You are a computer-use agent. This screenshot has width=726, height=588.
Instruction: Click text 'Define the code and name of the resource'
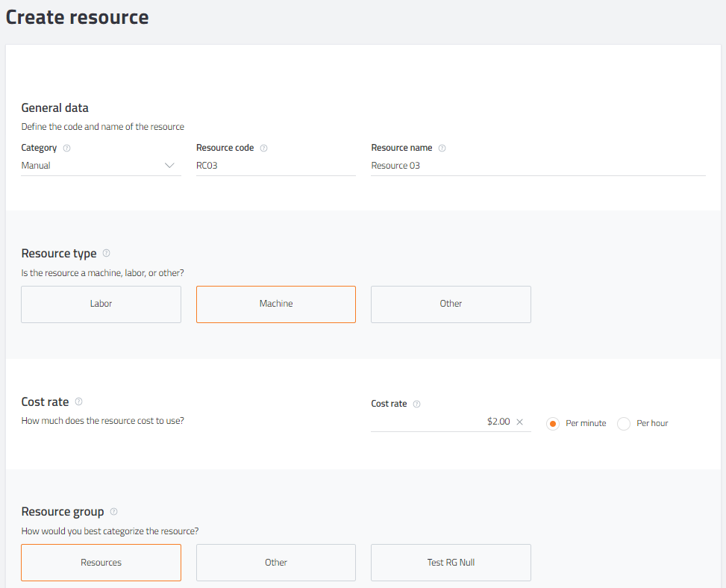[x=103, y=127]
